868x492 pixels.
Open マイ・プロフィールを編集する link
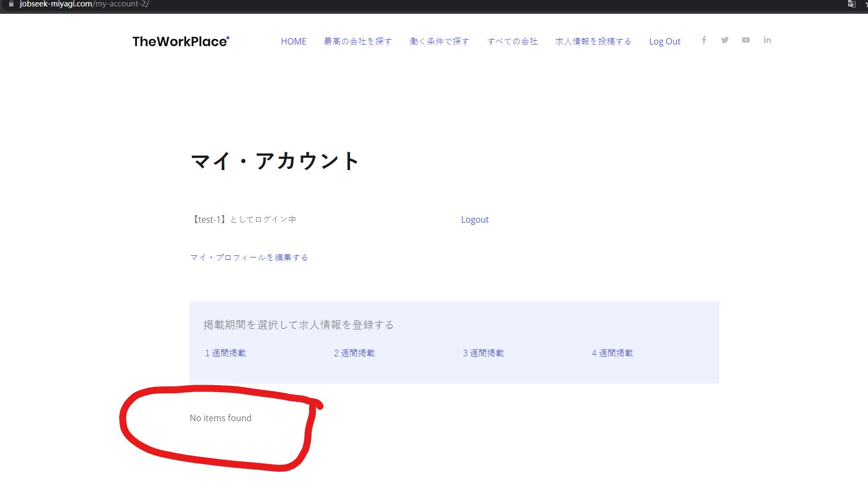click(249, 258)
